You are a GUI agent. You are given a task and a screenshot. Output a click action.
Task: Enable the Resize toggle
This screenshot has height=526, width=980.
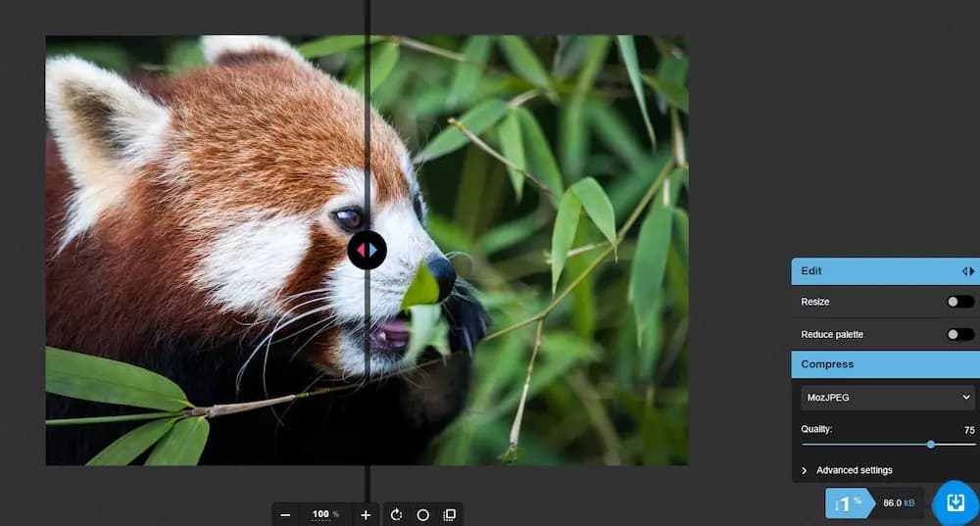[959, 302]
